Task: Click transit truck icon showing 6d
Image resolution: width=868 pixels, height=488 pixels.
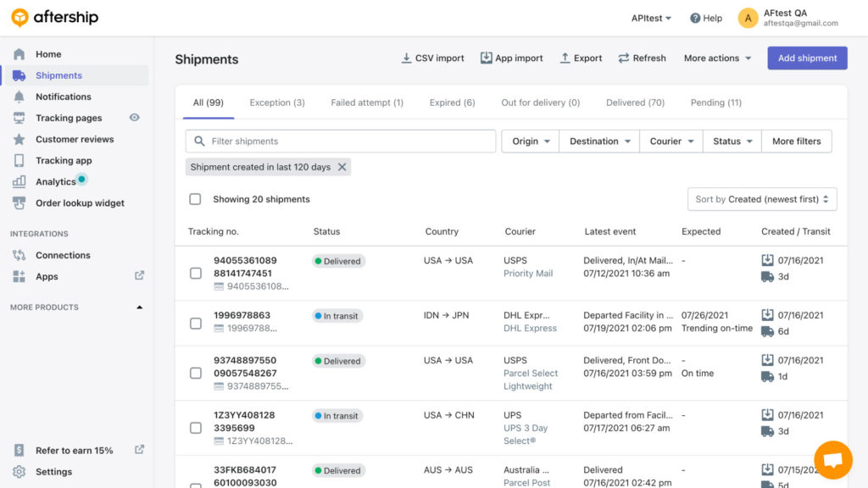Action: pos(767,331)
